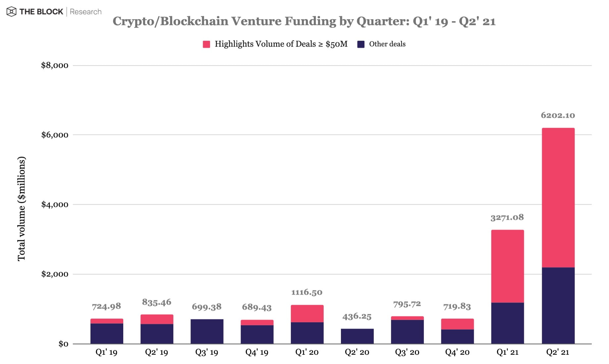Image resolution: width=609 pixels, height=364 pixels.
Task: Click the Total volume y-axis title
Action: [x=22, y=209]
